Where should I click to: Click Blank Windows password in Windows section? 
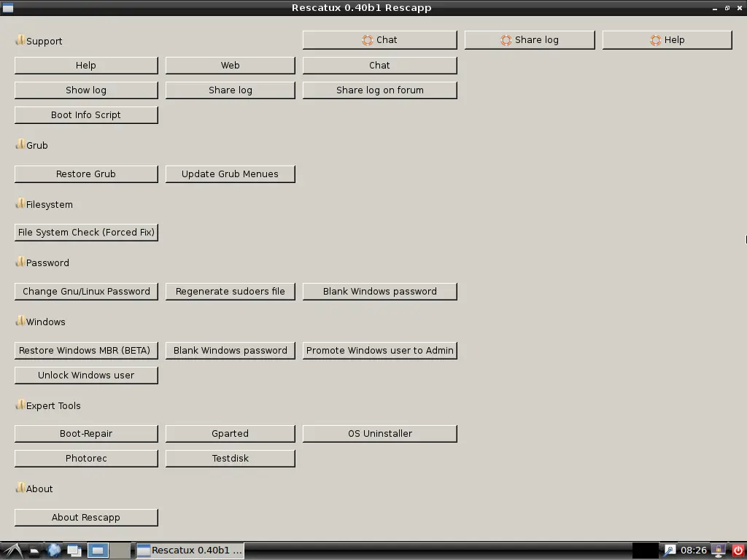(230, 351)
